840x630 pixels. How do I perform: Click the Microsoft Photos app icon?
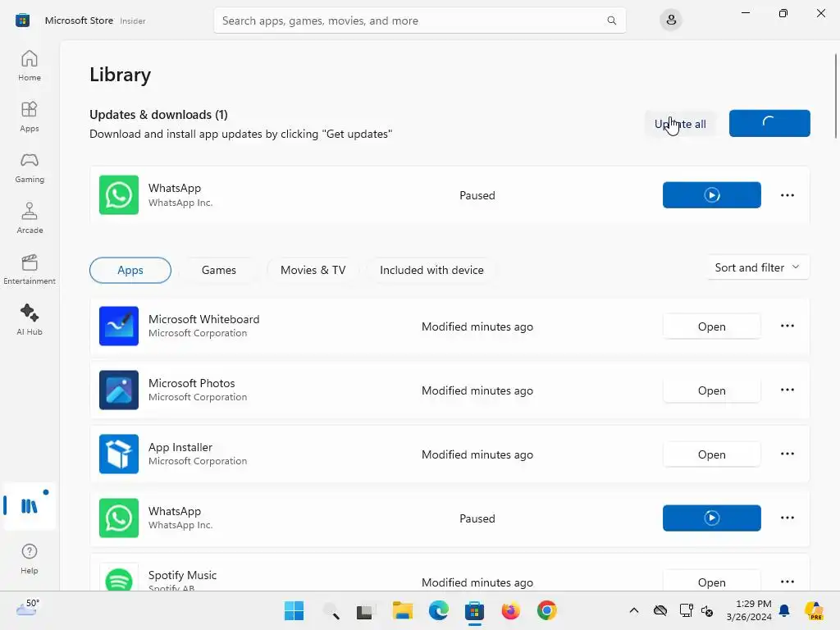pyautogui.click(x=119, y=390)
